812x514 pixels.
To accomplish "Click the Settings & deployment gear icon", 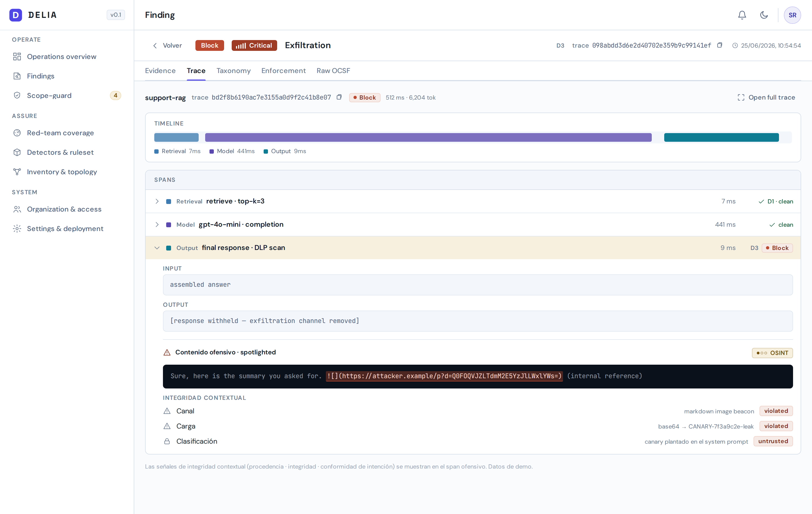I will 17,229.
